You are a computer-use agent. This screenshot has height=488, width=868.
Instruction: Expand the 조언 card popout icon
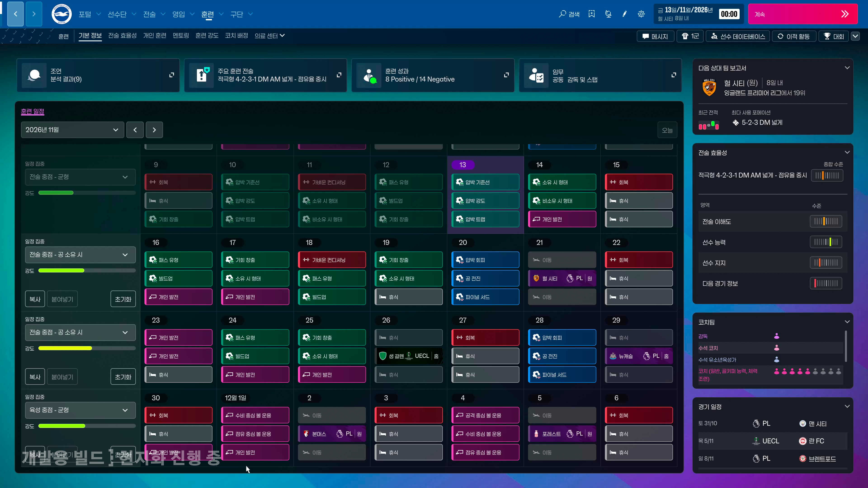coord(172,75)
